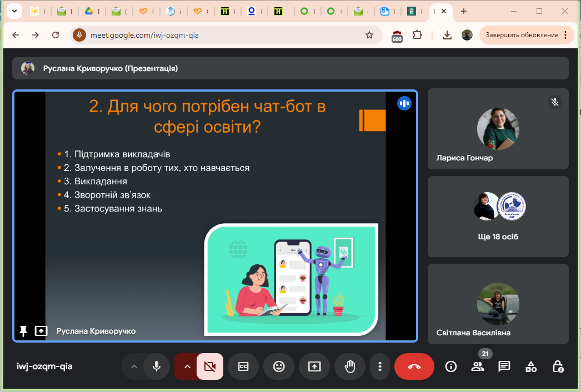This screenshot has width=581, height=392.
Task: Open a new browser tab
Action: pyautogui.click(x=464, y=11)
